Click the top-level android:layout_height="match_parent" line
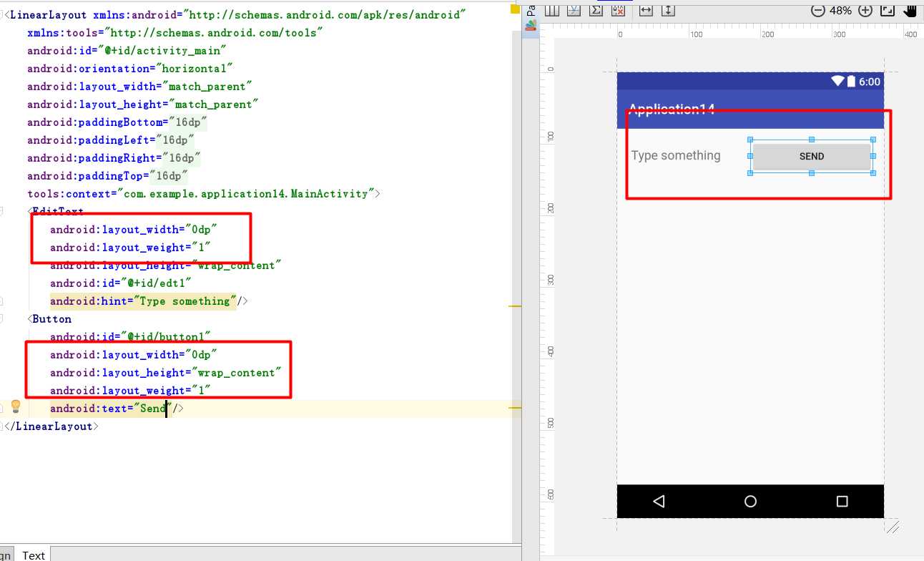The image size is (924, 561). point(143,104)
